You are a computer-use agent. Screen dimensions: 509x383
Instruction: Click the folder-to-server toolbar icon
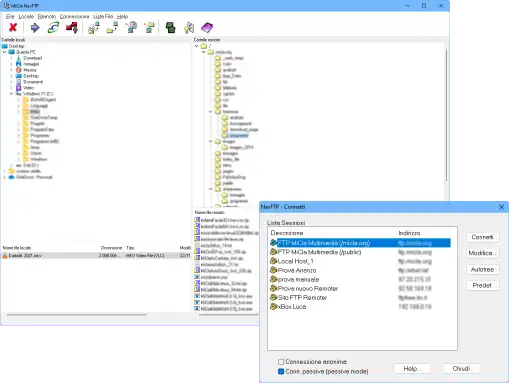pyautogui.click(x=112, y=28)
